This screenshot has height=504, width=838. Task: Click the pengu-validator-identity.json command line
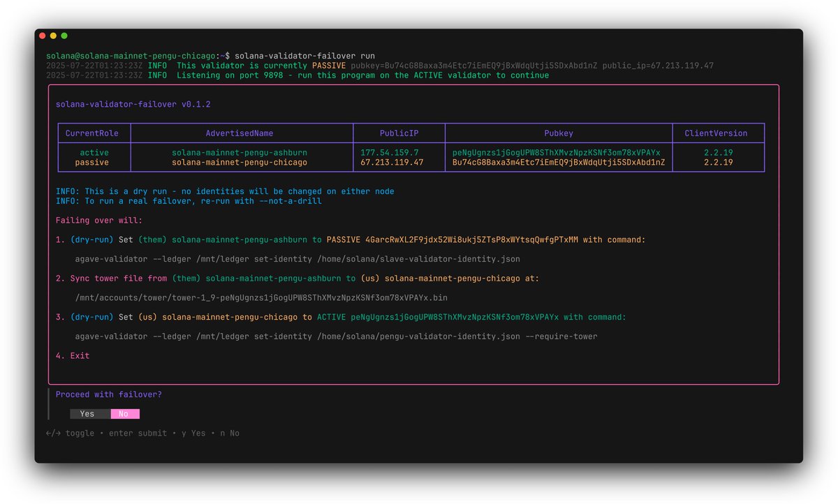tap(336, 336)
